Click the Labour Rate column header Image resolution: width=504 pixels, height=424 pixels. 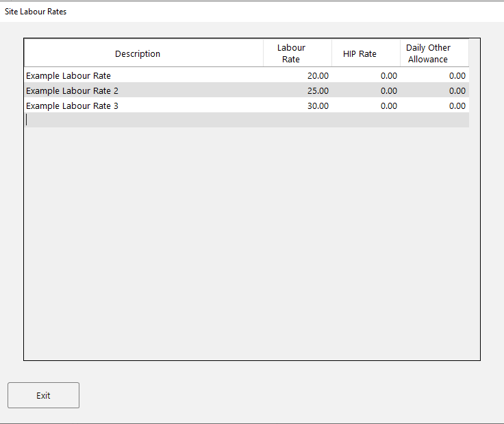(297, 53)
